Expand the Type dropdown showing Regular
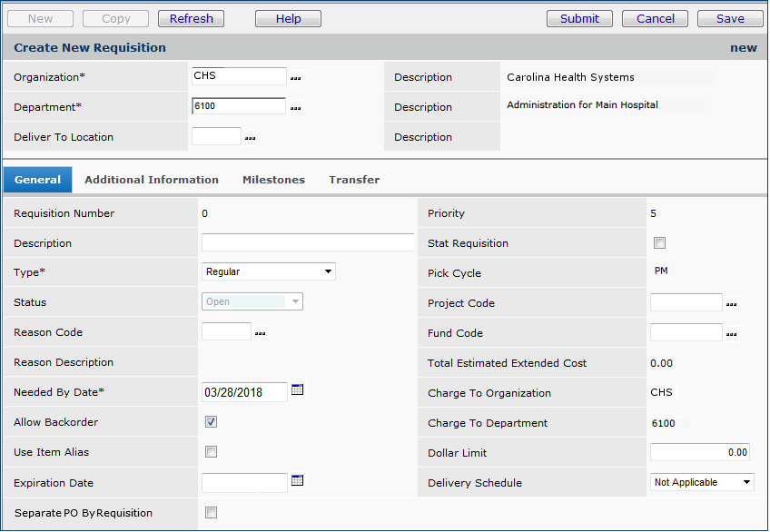 tap(268, 271)
